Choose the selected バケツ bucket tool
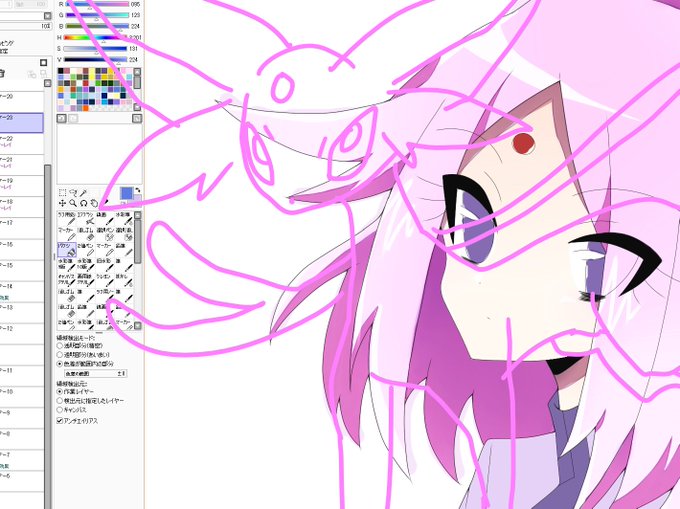 (67, 250)
